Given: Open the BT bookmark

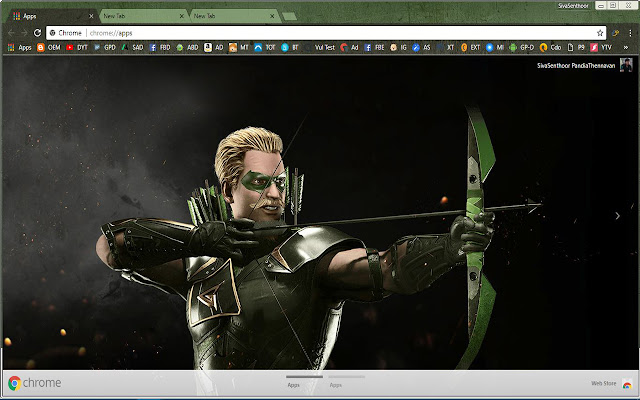Looking at the screenshot, I should 290,47.
